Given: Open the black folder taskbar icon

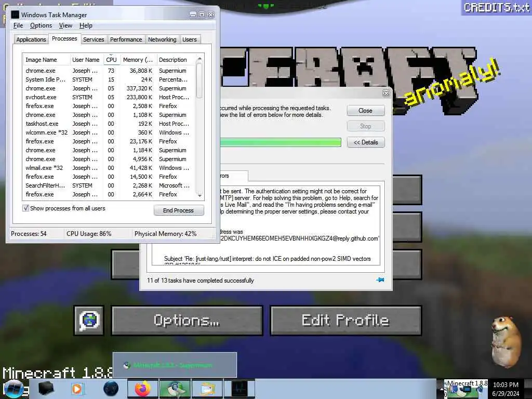Looking at the screenshot, I should click(46, 389).
